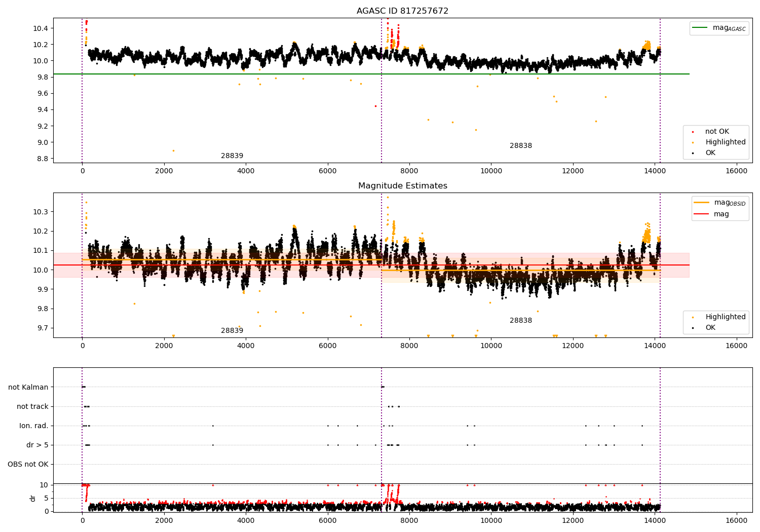Click '16000' x tick under top plot
The image size is (760, 532).
(736, 171)
